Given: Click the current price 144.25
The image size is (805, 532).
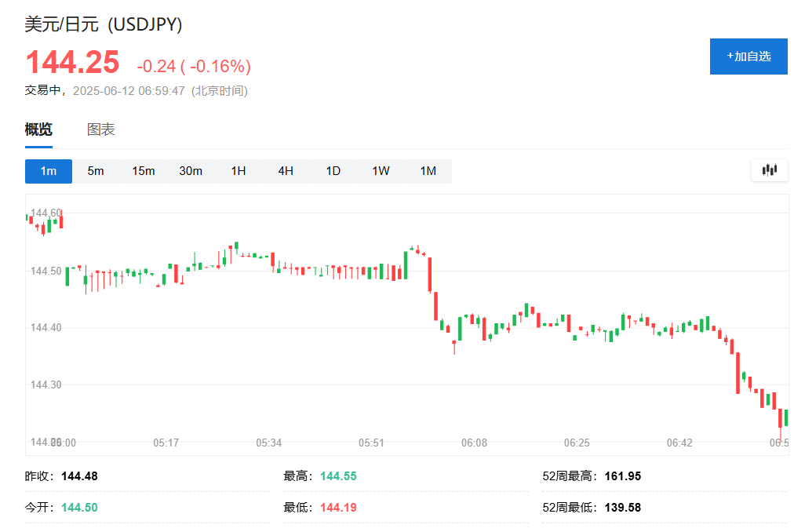Looking at the screenshot, I should [x=72, y=62].
